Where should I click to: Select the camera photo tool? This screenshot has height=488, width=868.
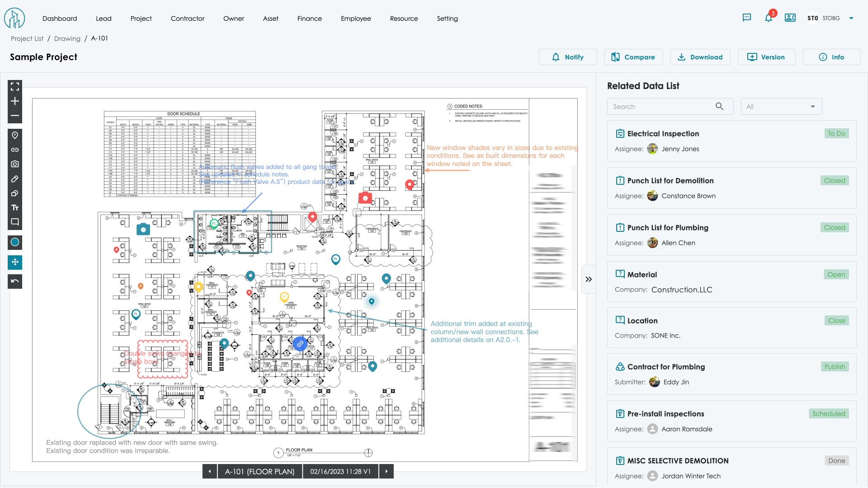15,164
